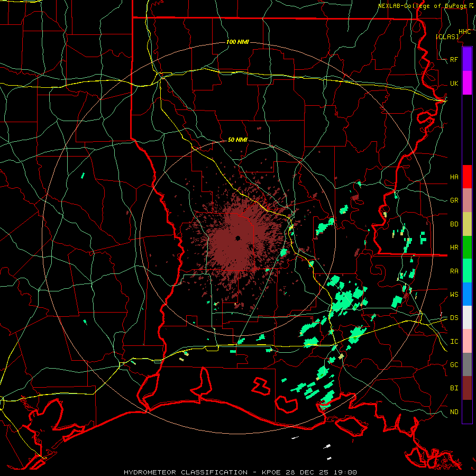Click the IC light pink legend swatch

pyautogui.click(x=467, y=341)
